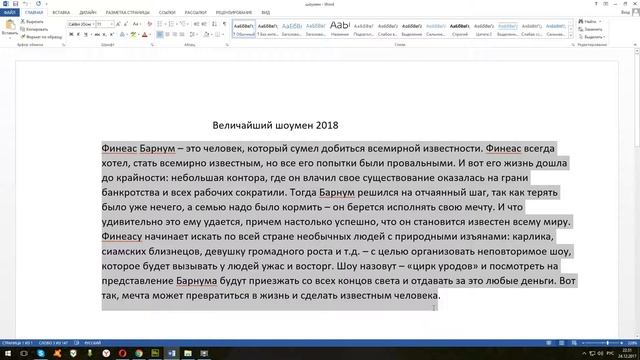The image size is (640, 360).
Task: Toggle italic formatting
Action: (78, 35)
